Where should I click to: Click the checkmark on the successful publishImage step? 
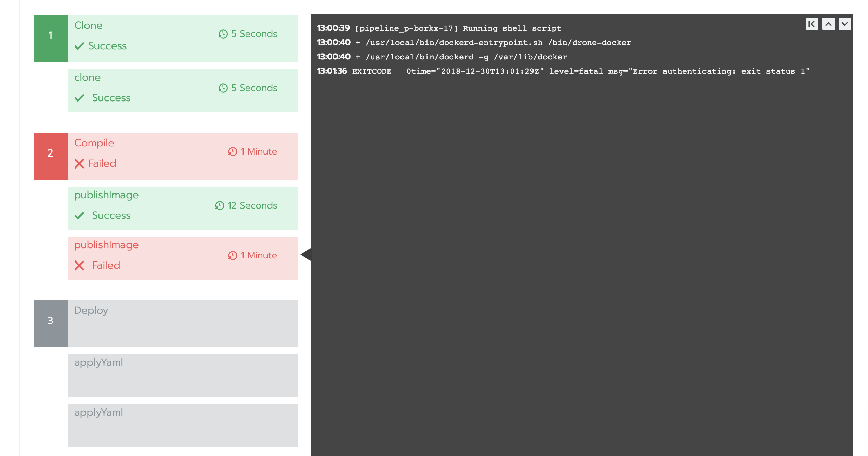80,216
